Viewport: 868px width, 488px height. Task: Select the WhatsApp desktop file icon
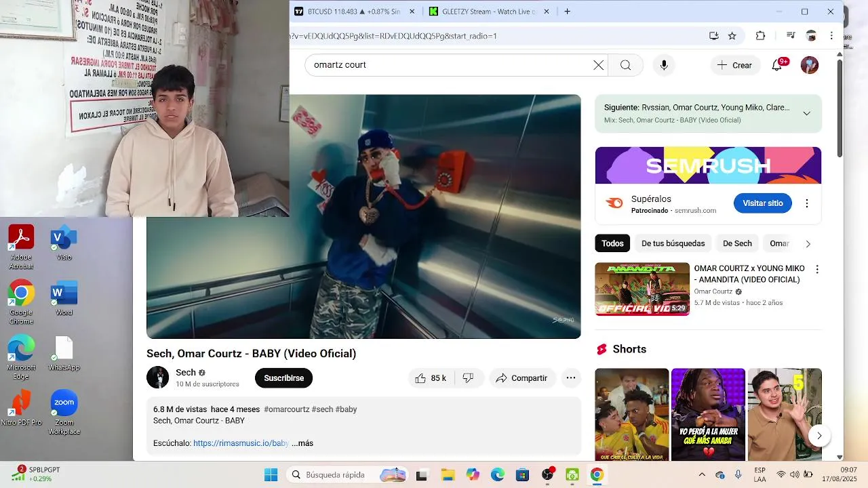tap(64, 354)
